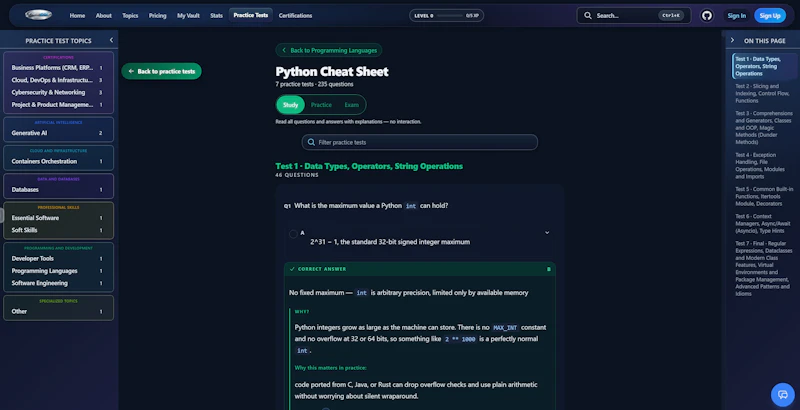Image resolution: width=800 pixels, height=410 pixels.
Task: Open Databases topic
Action: pos(58,190)
